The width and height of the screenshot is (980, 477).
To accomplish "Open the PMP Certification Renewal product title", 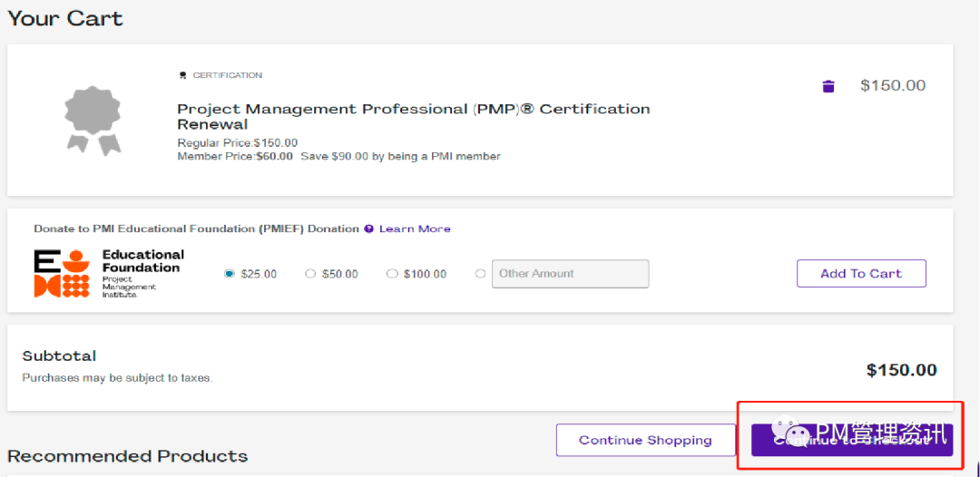I will [x=413, y=116].
